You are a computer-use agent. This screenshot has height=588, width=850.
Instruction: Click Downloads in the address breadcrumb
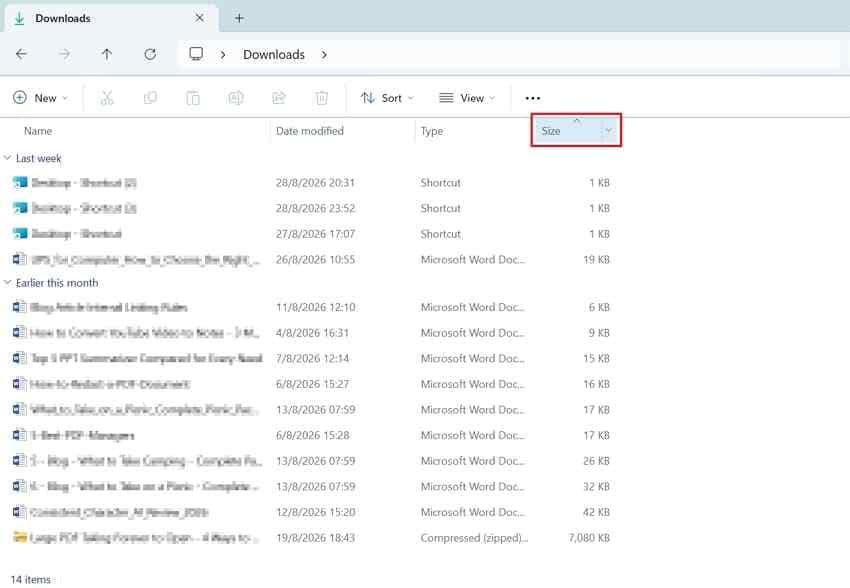point(274,55)
